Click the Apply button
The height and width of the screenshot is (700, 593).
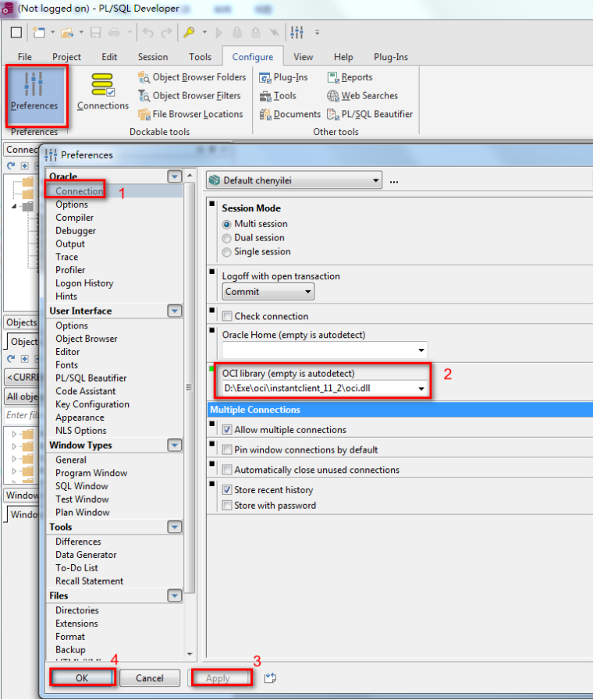pyautogui.click(x=218, y=677)
